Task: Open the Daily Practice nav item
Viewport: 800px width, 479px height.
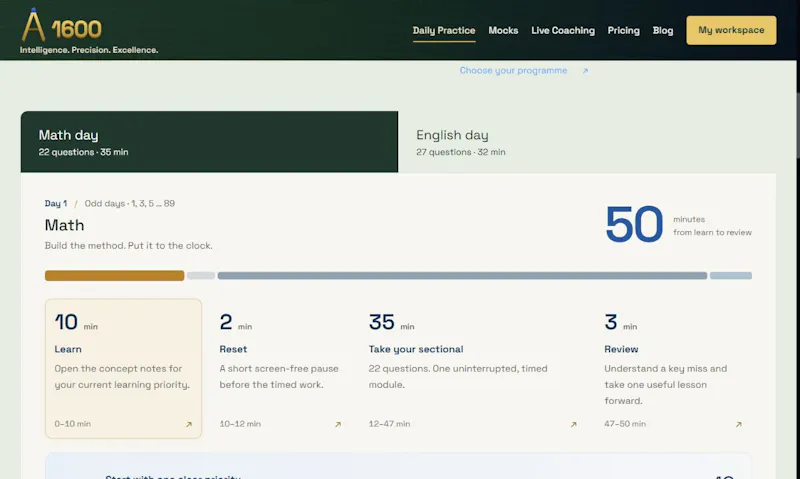Action: click(x=444, y=31)
